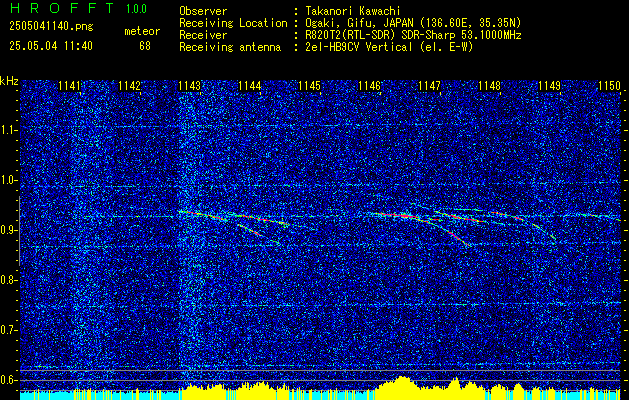Click the 1150 time marker

click(x=609, y=86)
